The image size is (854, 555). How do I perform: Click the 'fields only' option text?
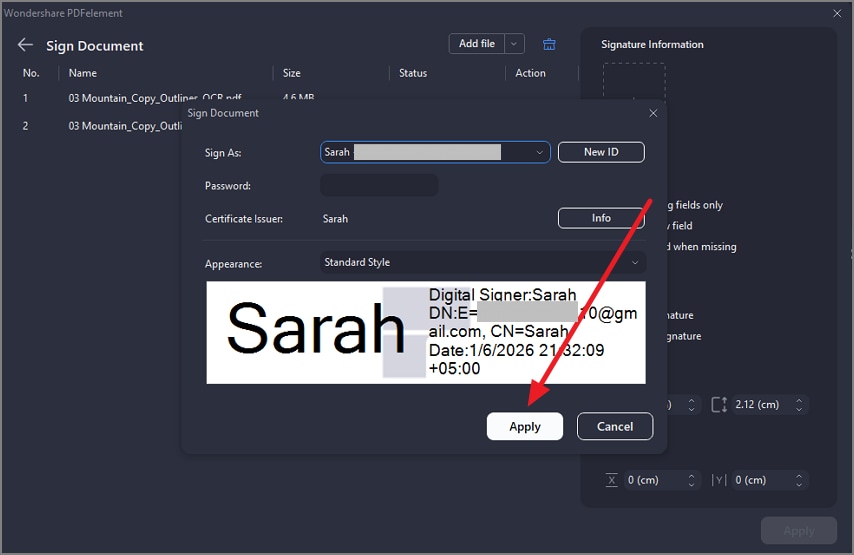[699, 205]
